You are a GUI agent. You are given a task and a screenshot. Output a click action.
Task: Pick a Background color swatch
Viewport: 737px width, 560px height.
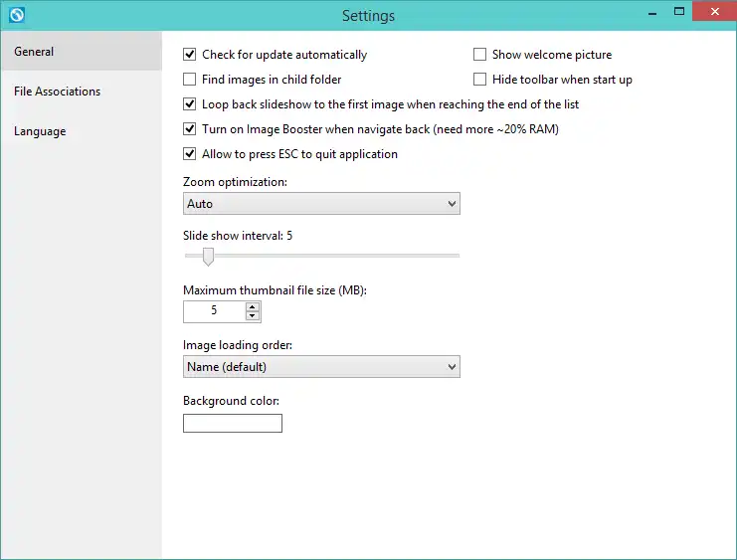(233, 424)
